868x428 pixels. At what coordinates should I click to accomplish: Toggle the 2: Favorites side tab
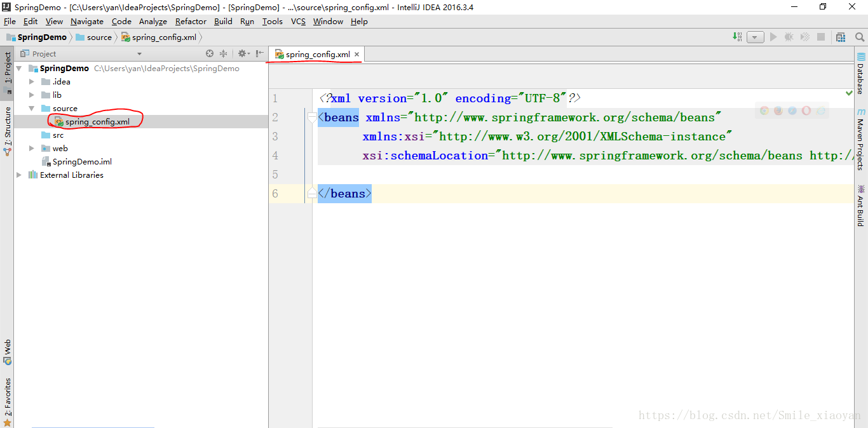tap(7, 402)
